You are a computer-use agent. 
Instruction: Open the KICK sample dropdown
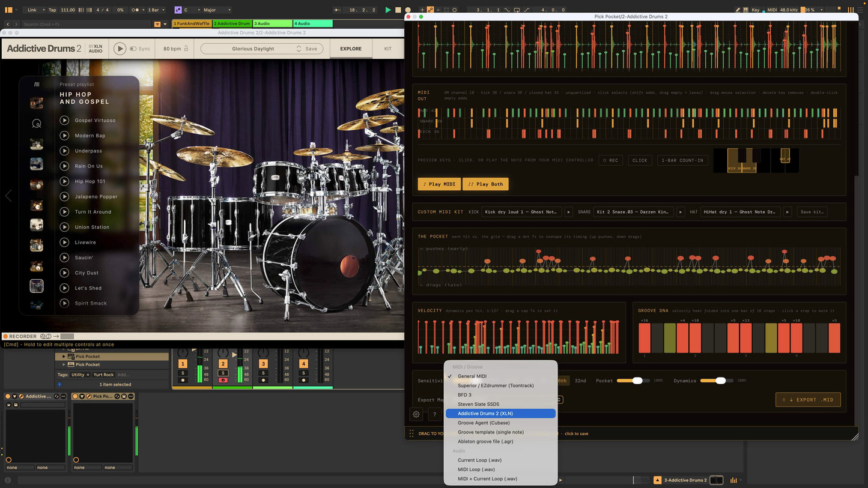(x=522, y=212)
